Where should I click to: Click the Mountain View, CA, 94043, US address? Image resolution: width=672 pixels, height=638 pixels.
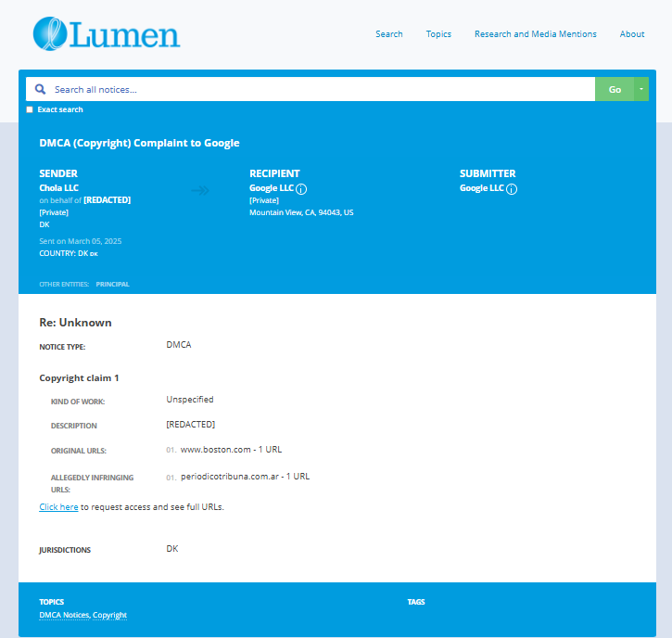tap(301, 212)
